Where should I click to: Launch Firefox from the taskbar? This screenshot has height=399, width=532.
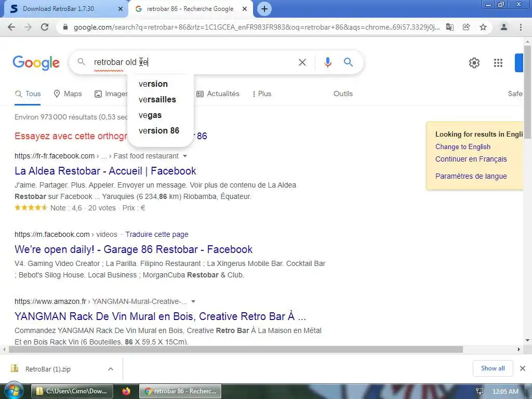click(x=126, y=391)
